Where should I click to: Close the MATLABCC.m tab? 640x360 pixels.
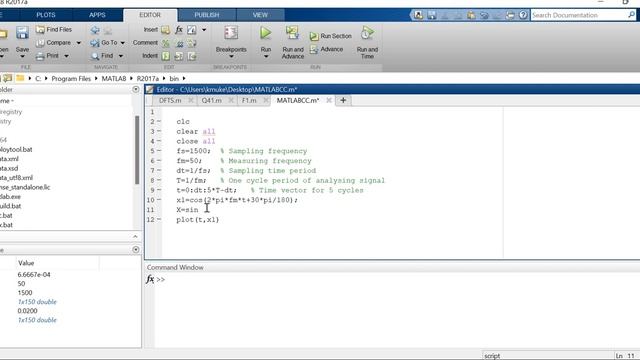point(329,100)
